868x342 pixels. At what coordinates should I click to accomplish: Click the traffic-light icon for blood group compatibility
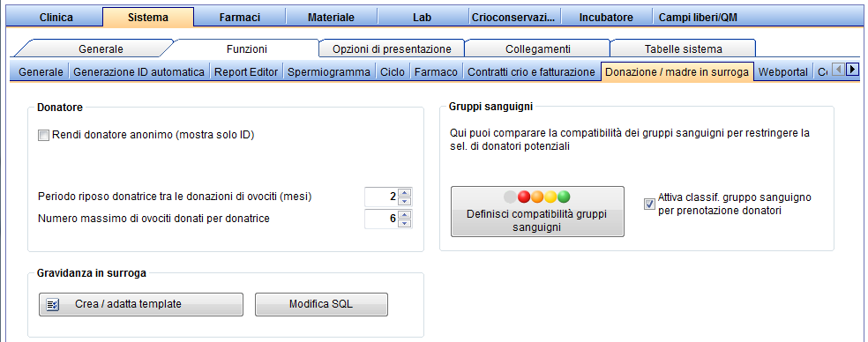(x=537, y=197)
